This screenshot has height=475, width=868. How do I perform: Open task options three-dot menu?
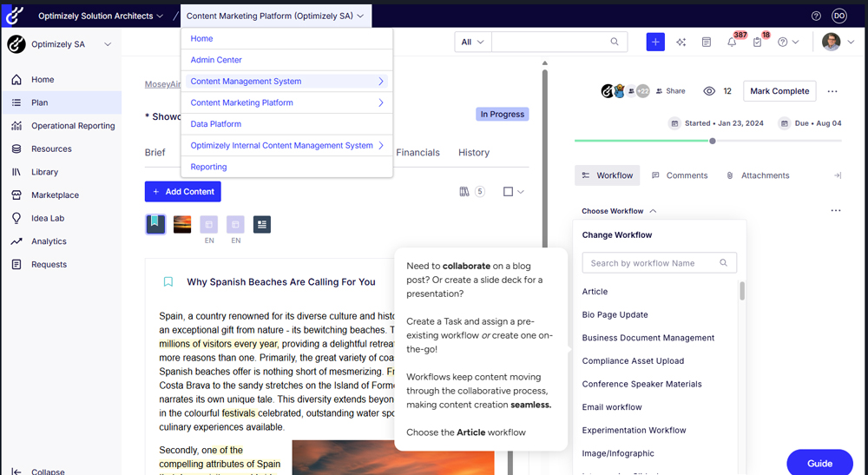coord(832,91)
